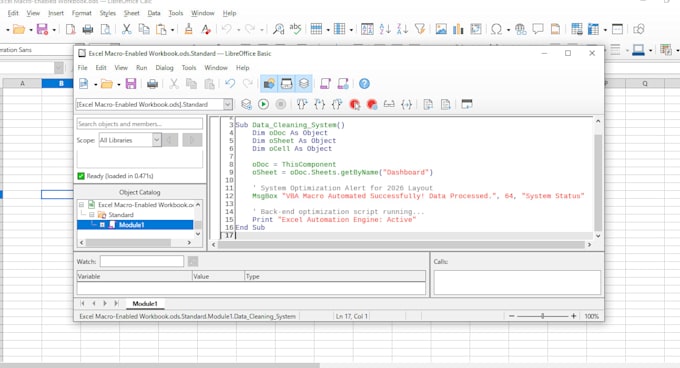Open dropdown arrow beside New document icon
The height and width of the screenshot is (368, 680).
(95, 85)
